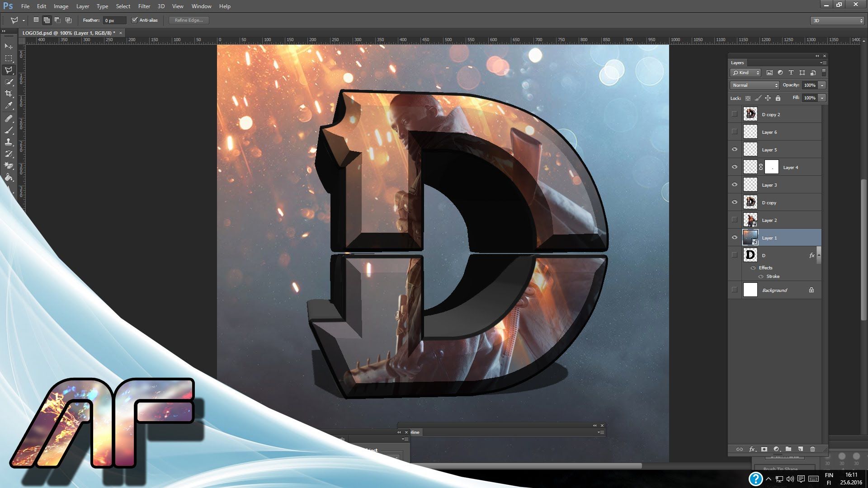Open the Filter menu
This screenshot has width=868, height=488.
click(144, 6)
